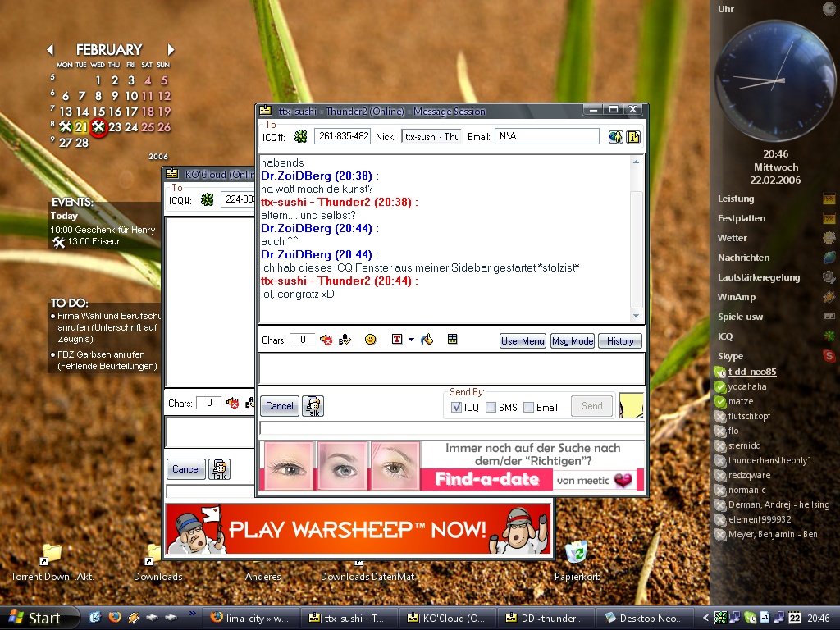
Task: Go to next month in calendar
Action: 171,50
